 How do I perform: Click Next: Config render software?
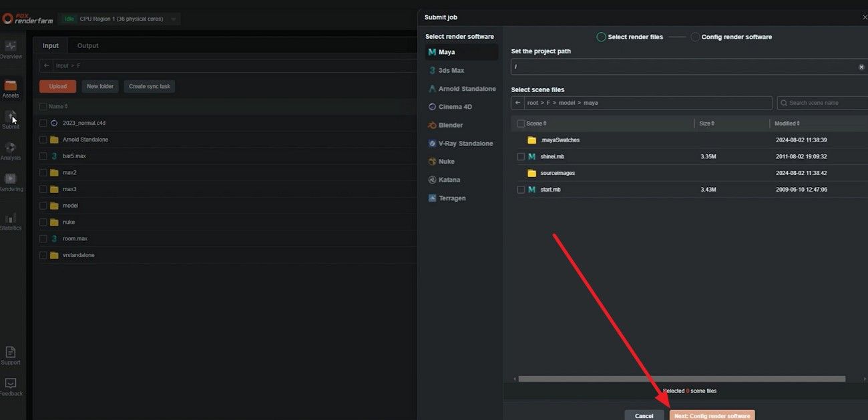(712, 415)
